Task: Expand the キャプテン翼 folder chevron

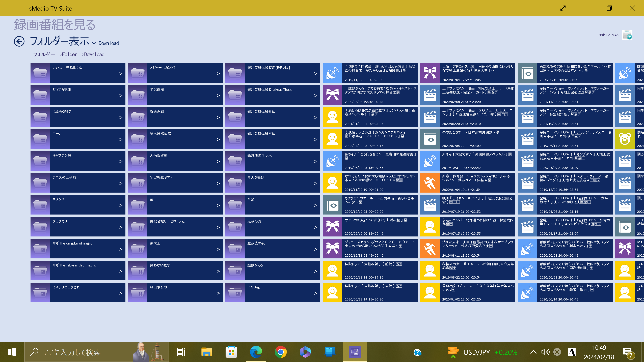Action: coord(121,161)
